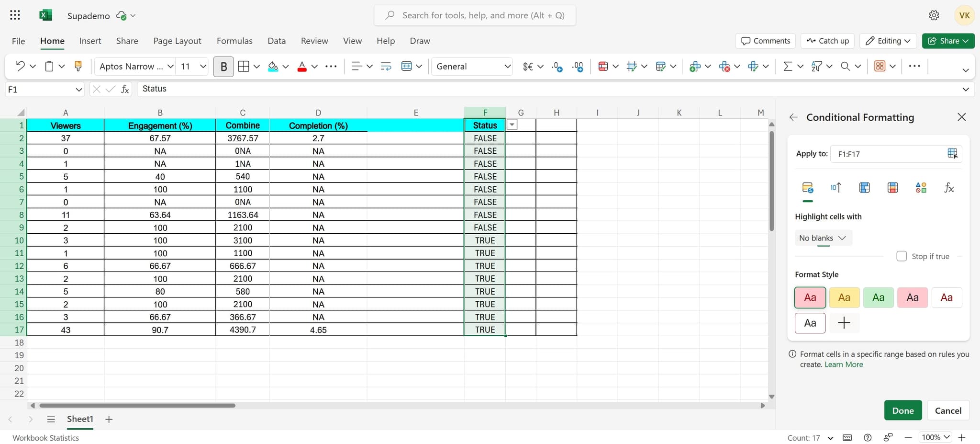
Task: Expand the Number Format General dropdown
Action: 471,66
